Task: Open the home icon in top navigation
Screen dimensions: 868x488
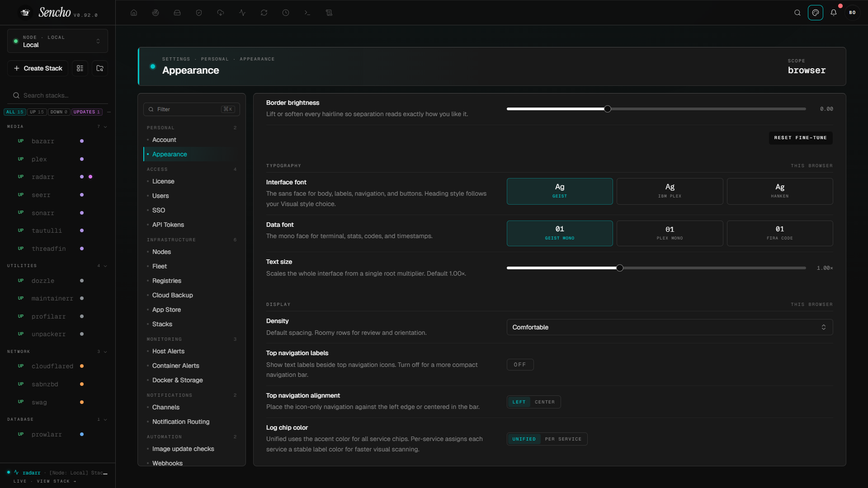Action: 134,13
